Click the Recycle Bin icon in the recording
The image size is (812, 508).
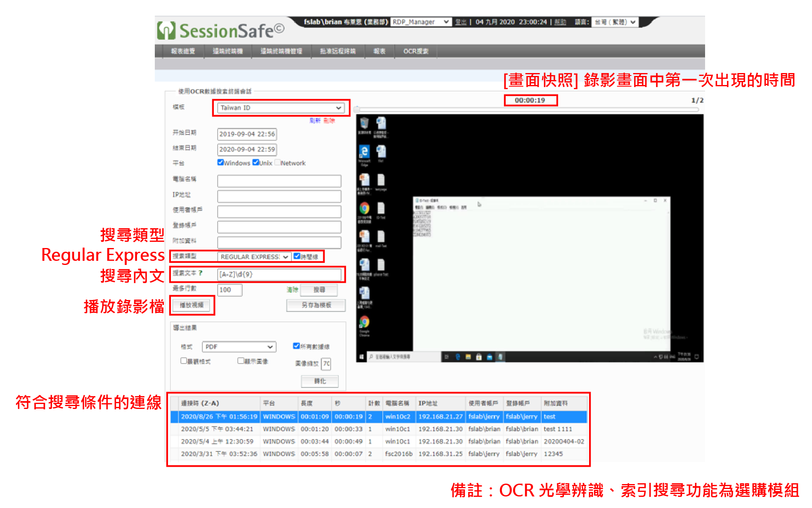tap(364, 123)
